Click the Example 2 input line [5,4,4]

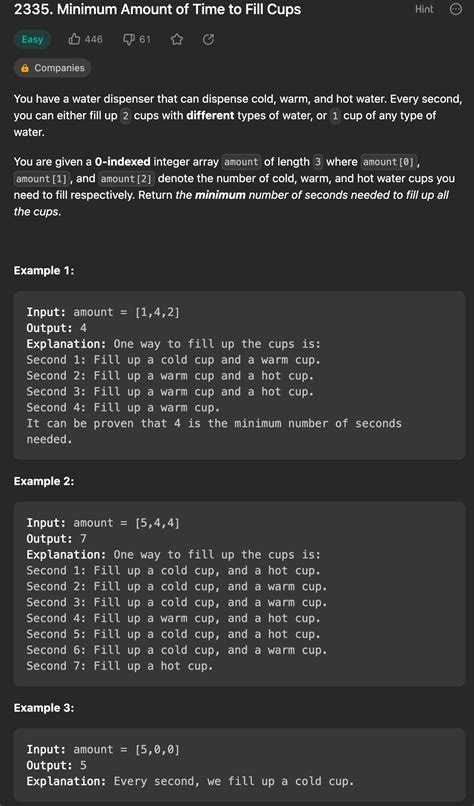103,523
